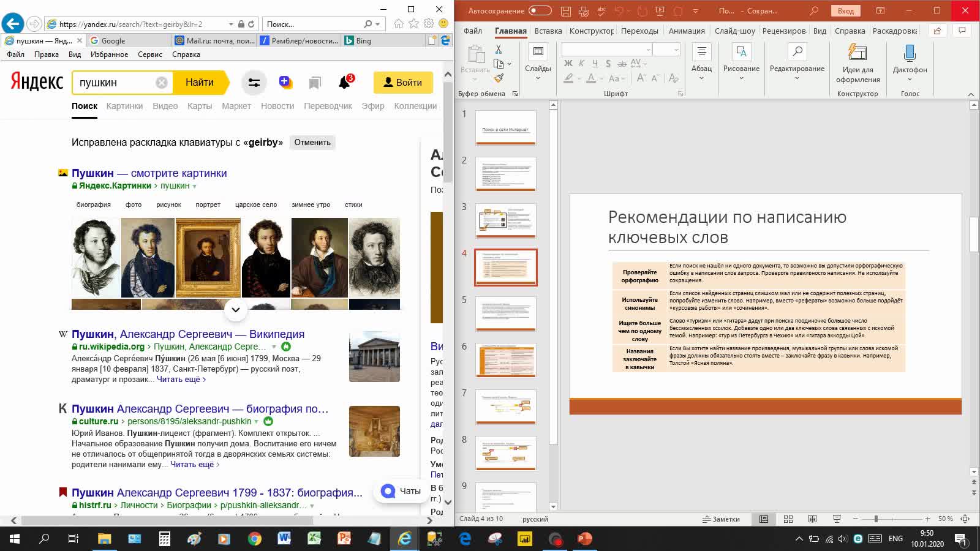The height and width of the screenshot is (551, 980).
Task: Open the Буфер обмена dialog launcher
Action: 515,94
